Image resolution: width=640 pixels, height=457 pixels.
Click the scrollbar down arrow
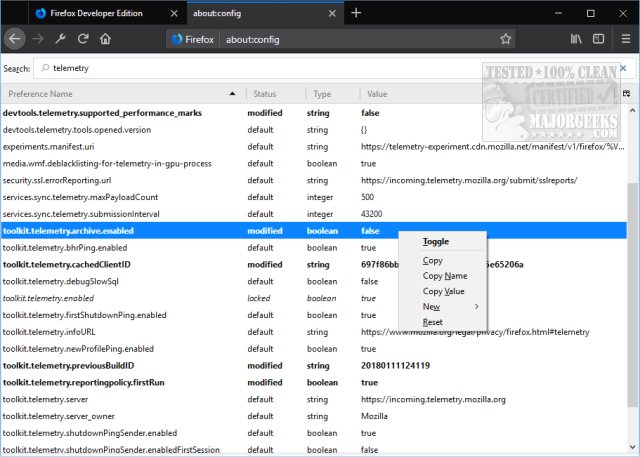633,447
